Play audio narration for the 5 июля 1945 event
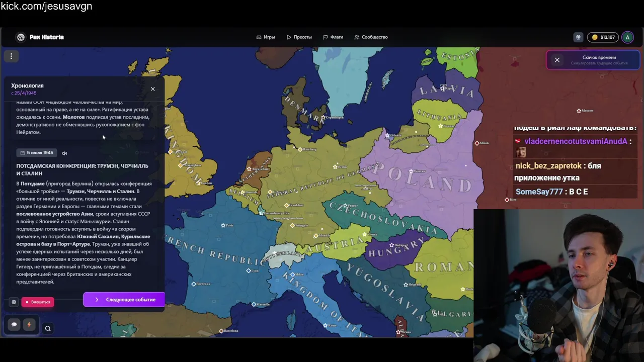 click(64, 153)
